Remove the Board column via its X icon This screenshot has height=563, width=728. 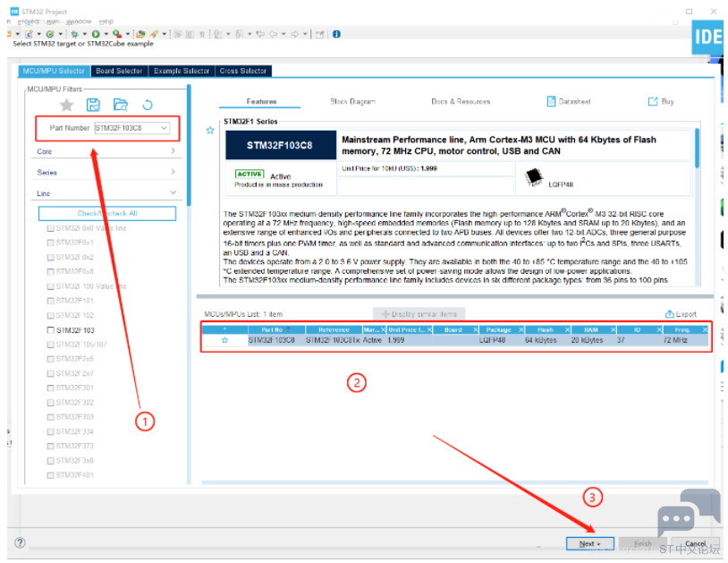tap(476, 329)
